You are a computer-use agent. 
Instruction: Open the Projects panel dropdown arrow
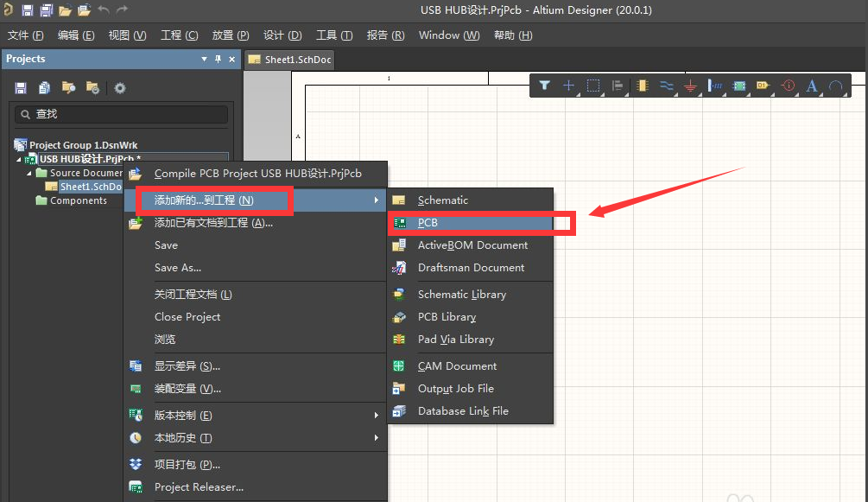(x=204, y=59)
